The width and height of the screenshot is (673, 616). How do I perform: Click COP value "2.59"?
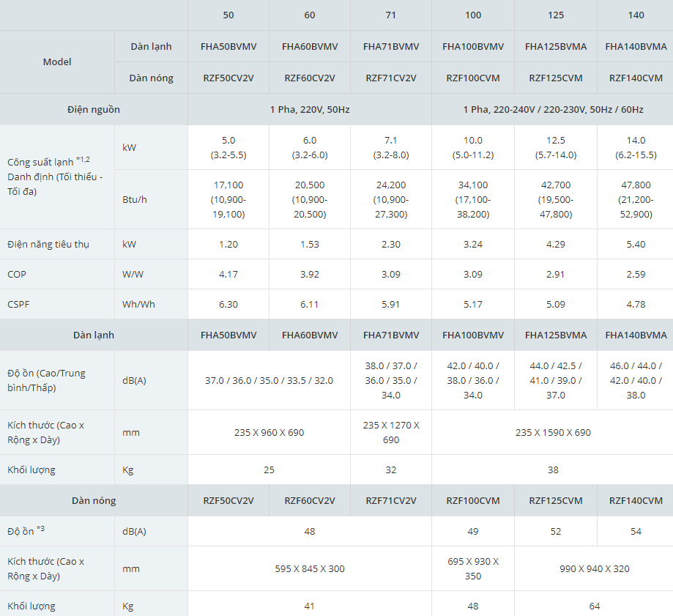coord(636,274)
